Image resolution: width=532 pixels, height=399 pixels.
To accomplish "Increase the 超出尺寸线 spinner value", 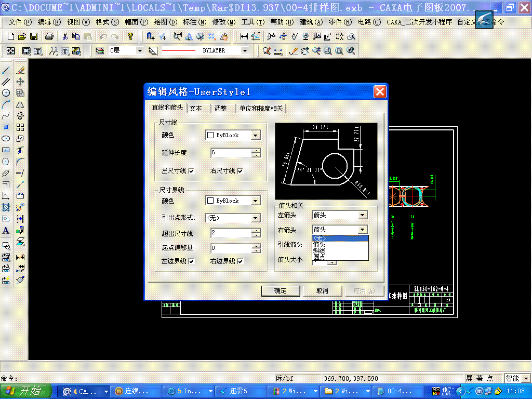I will [x=257, y=230].
